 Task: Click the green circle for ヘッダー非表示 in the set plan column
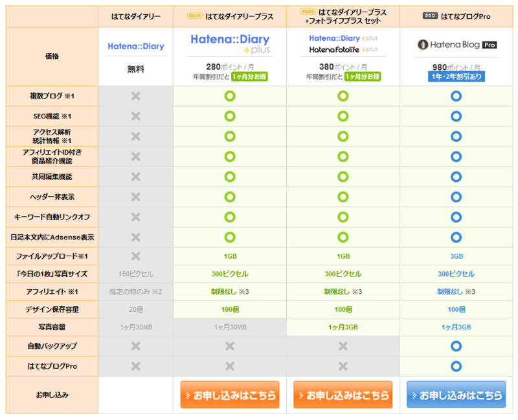(x=343, y=197)
